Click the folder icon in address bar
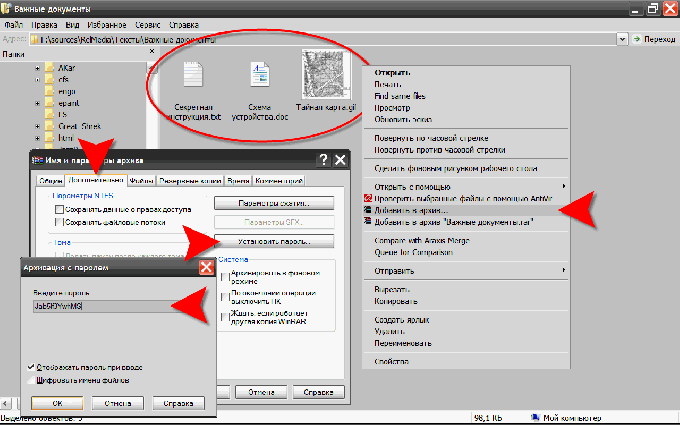 click(34, 39)
